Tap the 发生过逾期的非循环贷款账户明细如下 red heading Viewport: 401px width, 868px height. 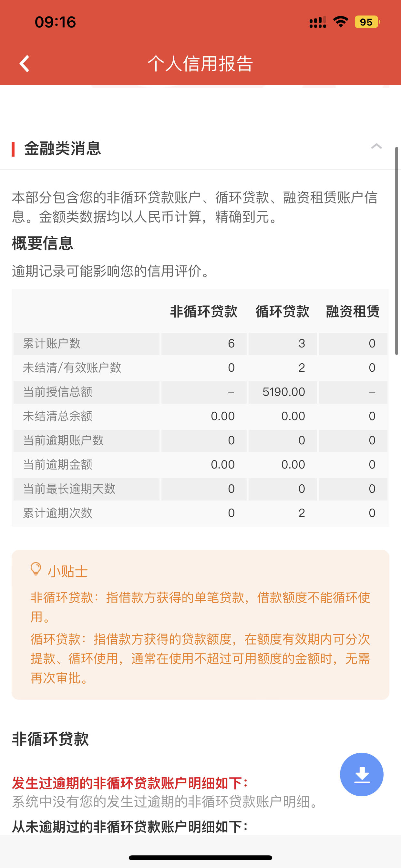(x=130, y=783)
